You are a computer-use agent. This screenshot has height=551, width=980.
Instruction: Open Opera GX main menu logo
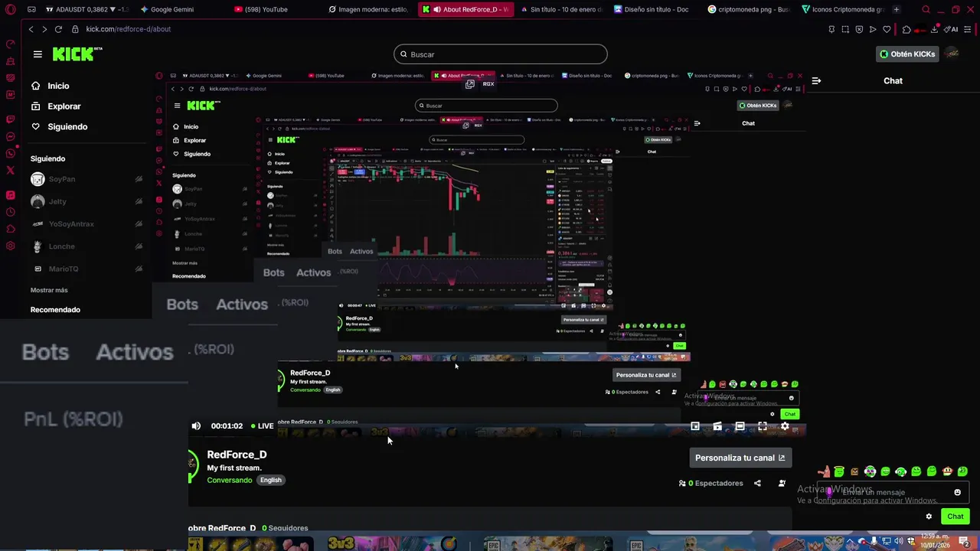click(x=9, y=9)
